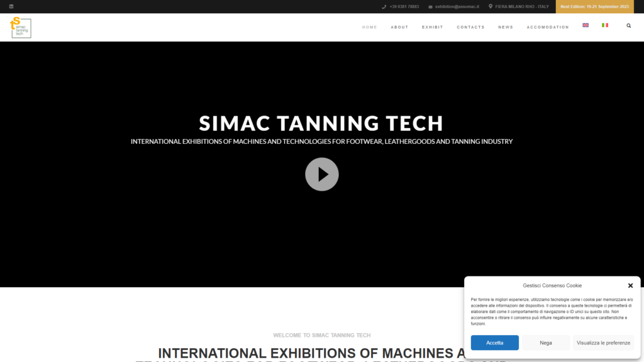Click the map pin location icon
The width and height of the screenshot is (644, 362).
pos(491,6)
